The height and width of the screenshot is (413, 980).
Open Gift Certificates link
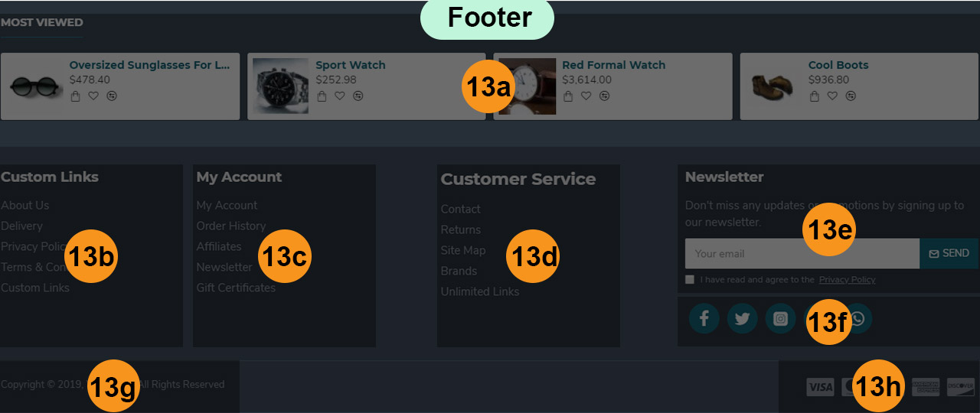pyautogui.click(x=236, y=288)
